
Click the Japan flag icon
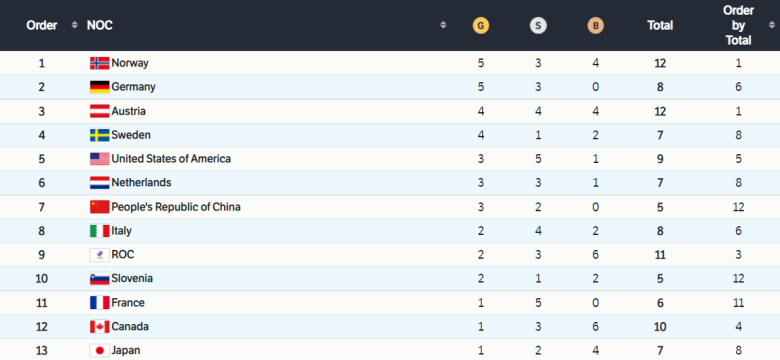pos(99,351)
